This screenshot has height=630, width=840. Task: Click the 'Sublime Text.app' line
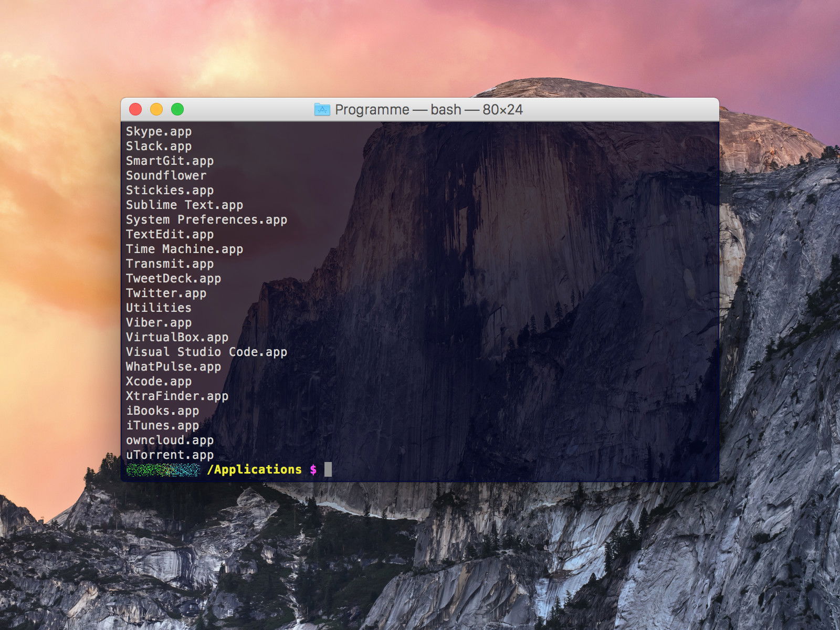click(184, 205)
